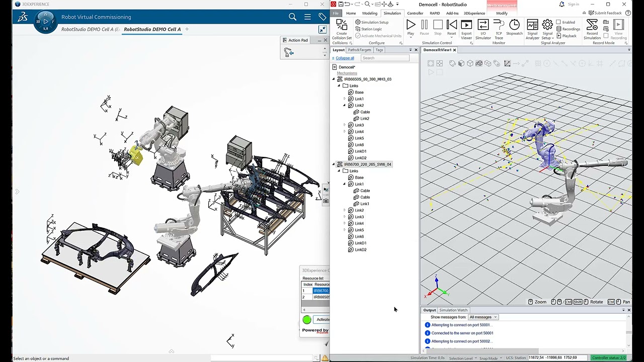The width and height of the screenshot is (644, 362).
Task: Expand Link1 under IRB6650S mechanism
Action: coord(345,99)
